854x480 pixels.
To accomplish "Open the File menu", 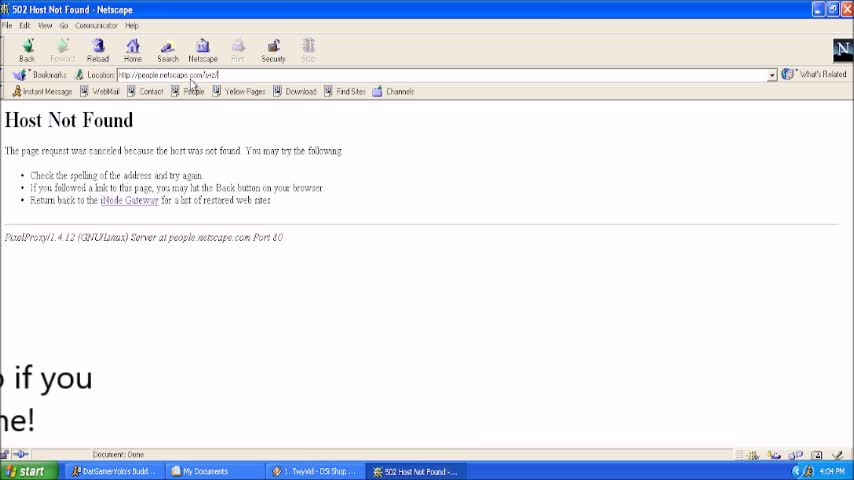I will [x=7, y=26].
